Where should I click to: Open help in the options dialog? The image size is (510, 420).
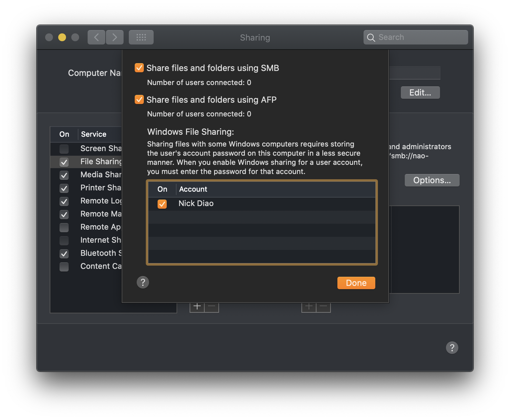pos(143,282)
